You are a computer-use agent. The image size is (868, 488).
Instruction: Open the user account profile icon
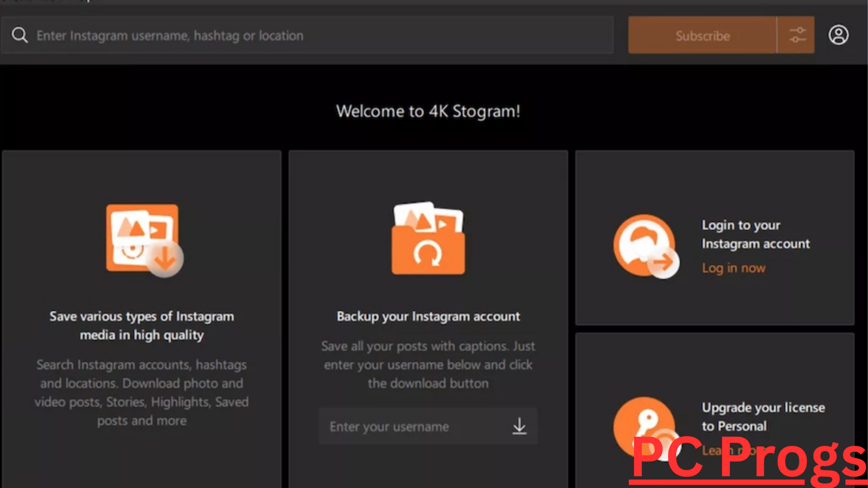tap(838, 35)
